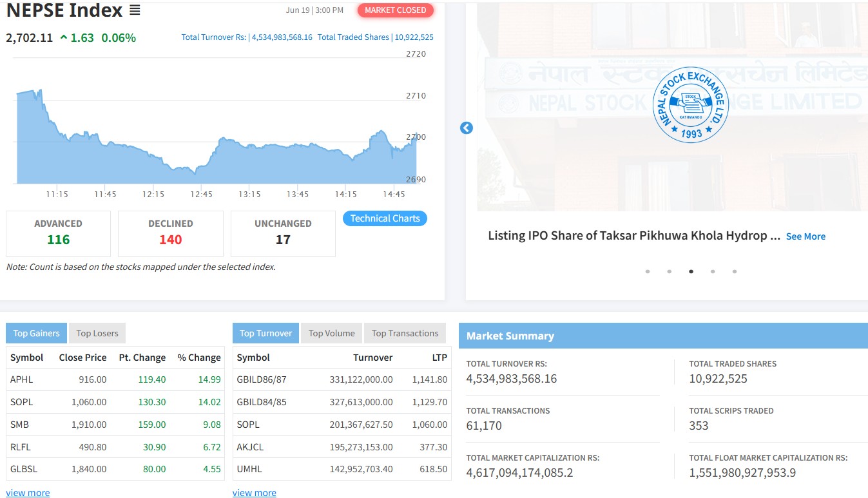This screenshot has height=498, width=868.
Task: Select AKJCL in Top Turnover table
Action: 250,446
